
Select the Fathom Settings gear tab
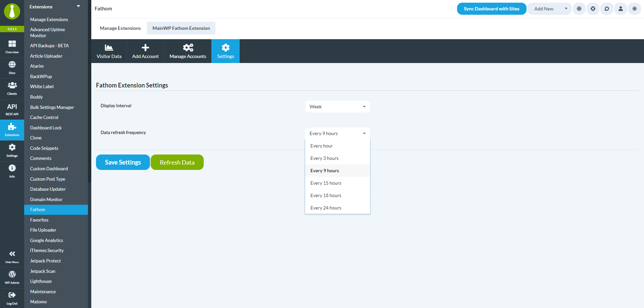pyautogui.click(x=226, y=51)
